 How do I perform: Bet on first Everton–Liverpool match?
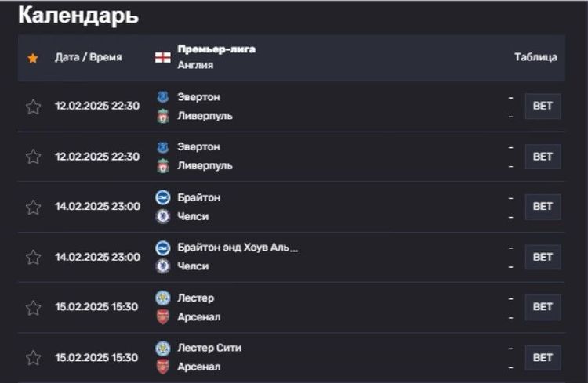click(543, 106)
